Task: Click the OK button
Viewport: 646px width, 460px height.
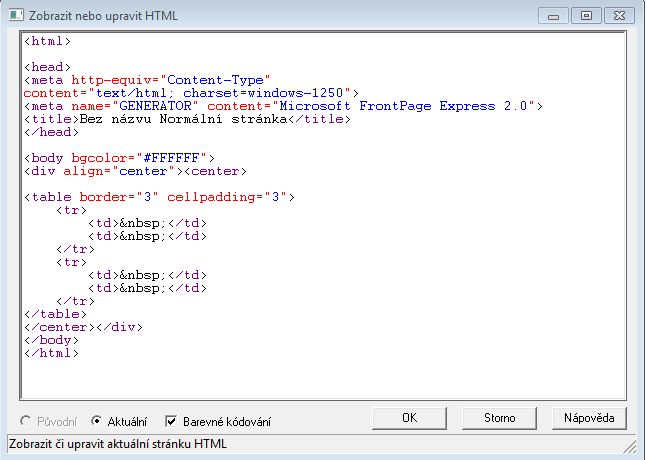Action: tap(409, 418)
